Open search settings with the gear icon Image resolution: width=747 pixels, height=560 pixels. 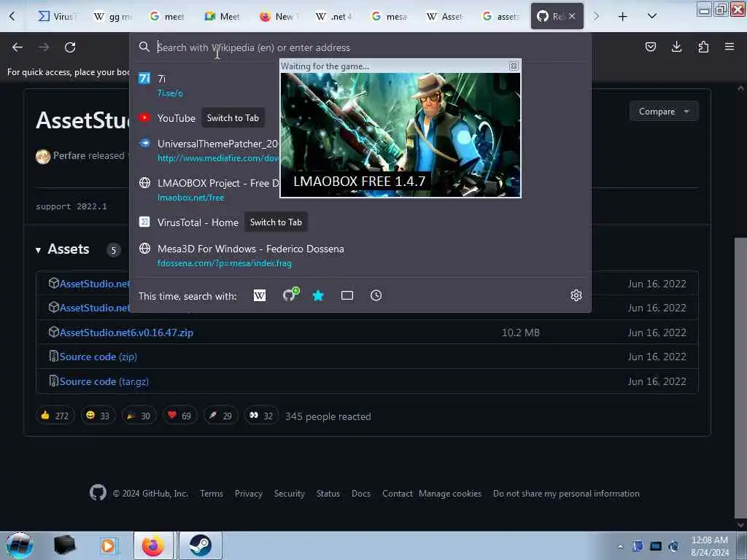pyautogui.click(x=576, y=296)
